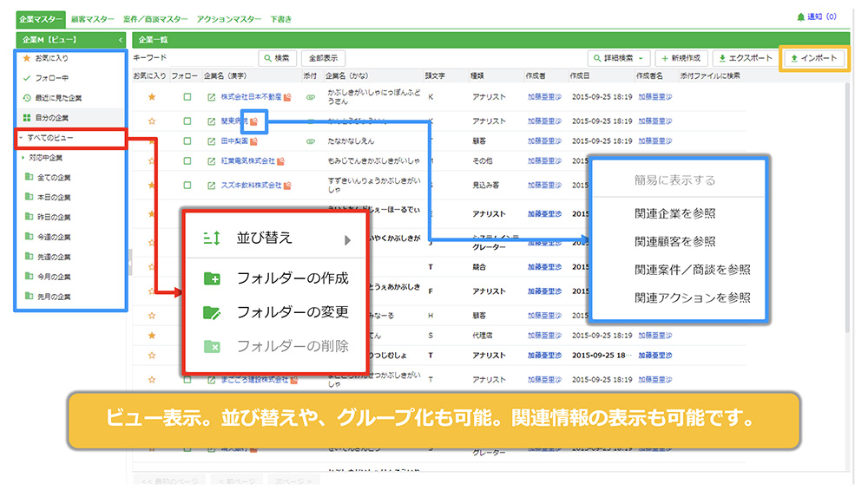Collapse the すべてのビュー tree section
The width and height of the screenshot is (868, 490).
tap(21, 138)
